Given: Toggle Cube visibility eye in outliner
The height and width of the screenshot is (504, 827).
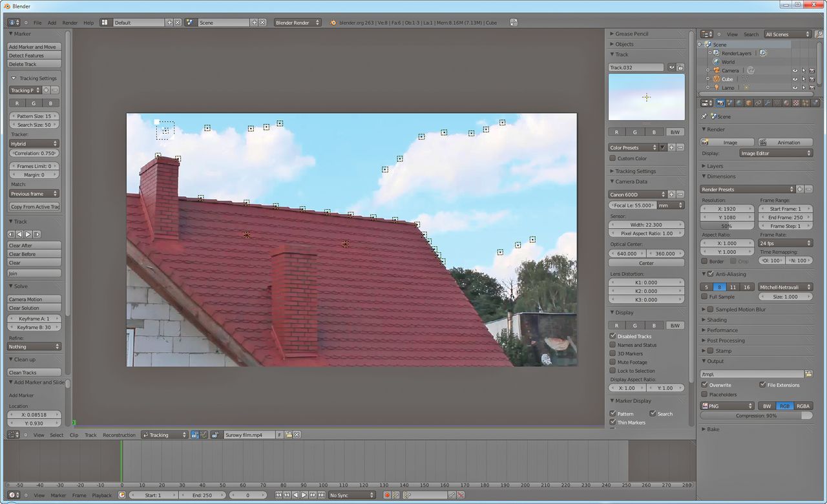Looking at the screenshot, I should pos(795,79).
